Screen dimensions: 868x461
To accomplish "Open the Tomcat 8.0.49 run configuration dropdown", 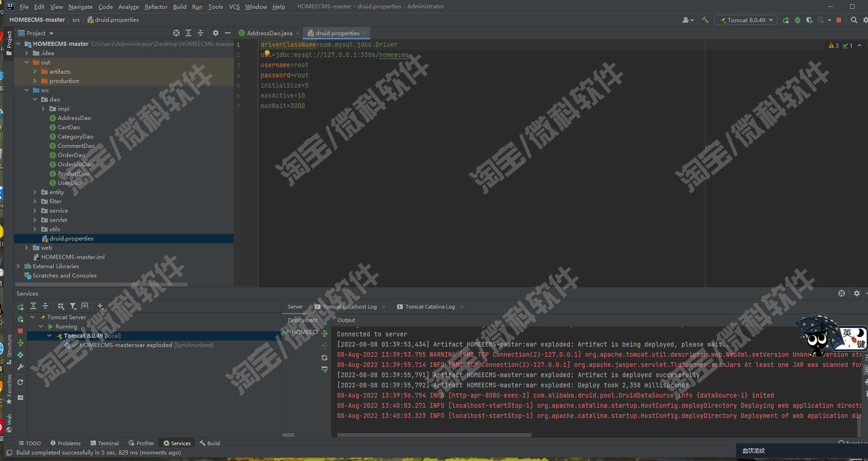I will [x=746, y=20].
